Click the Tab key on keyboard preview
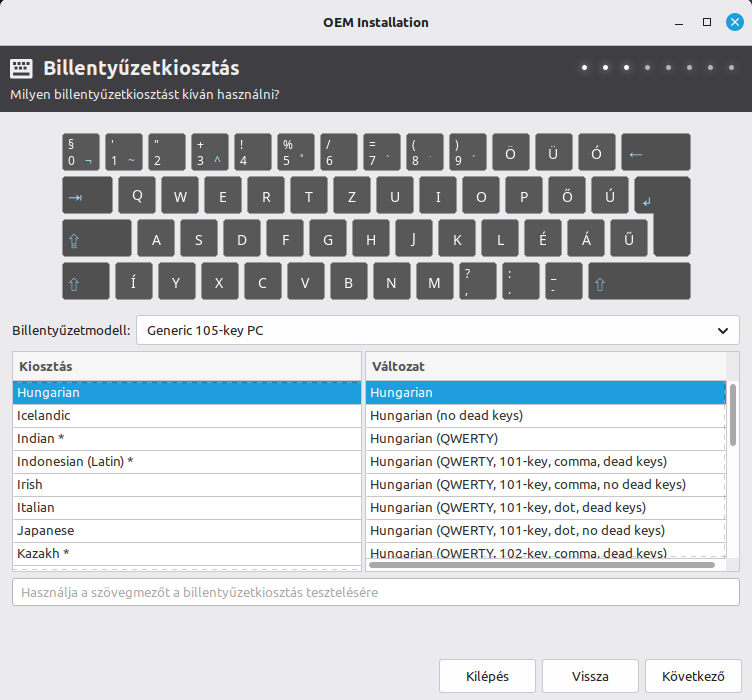Screen dimensions: 752x700 pyautogui.click(x=87, y=196)
